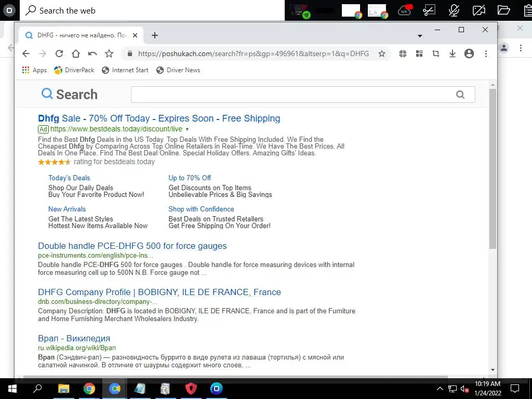Open the grid tiles extension icon
Screen dimensions: 532x399
pyautogui.click(x=419, y=54)
